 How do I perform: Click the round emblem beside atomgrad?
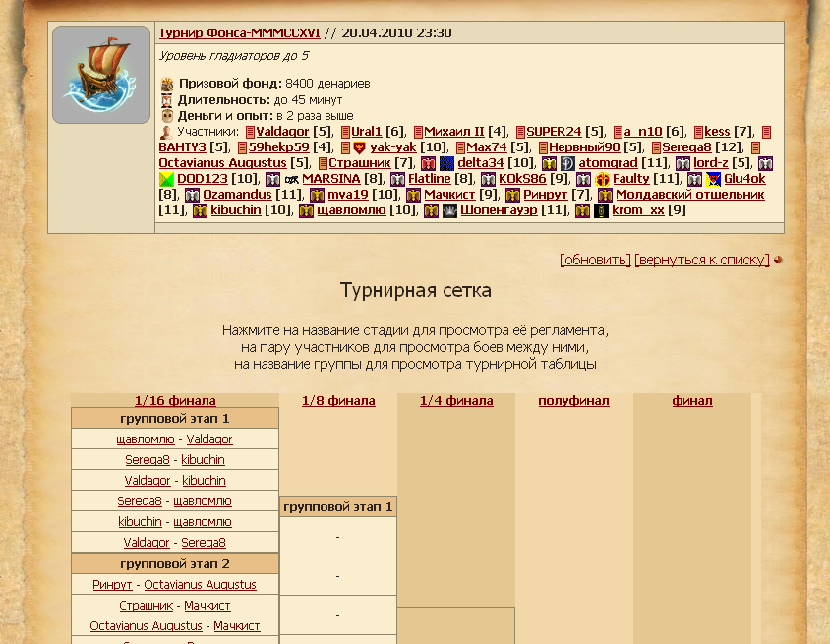tap(568, 163)
